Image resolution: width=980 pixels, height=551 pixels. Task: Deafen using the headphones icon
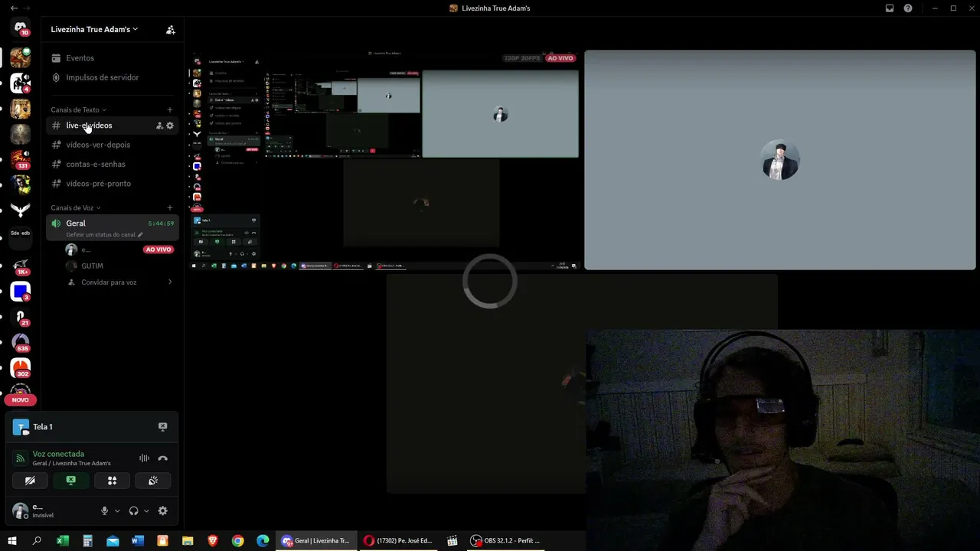click(x=134, y=510)
